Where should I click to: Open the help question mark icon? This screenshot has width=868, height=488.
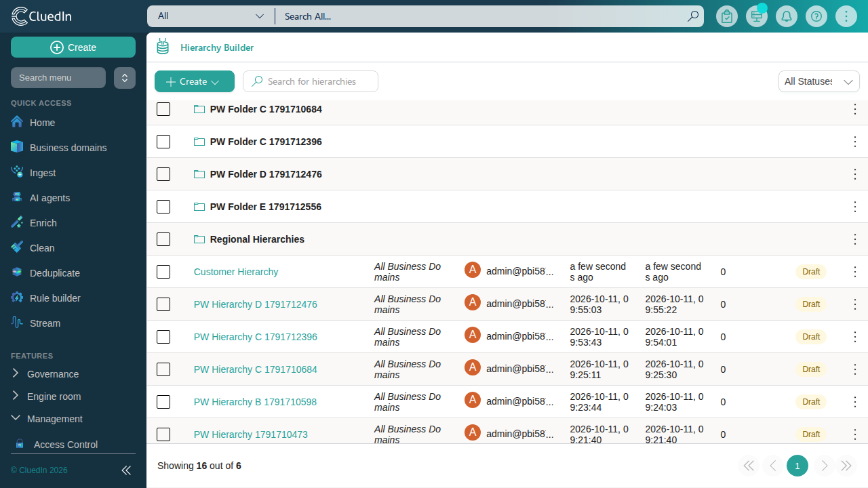[x=816, y=16]
